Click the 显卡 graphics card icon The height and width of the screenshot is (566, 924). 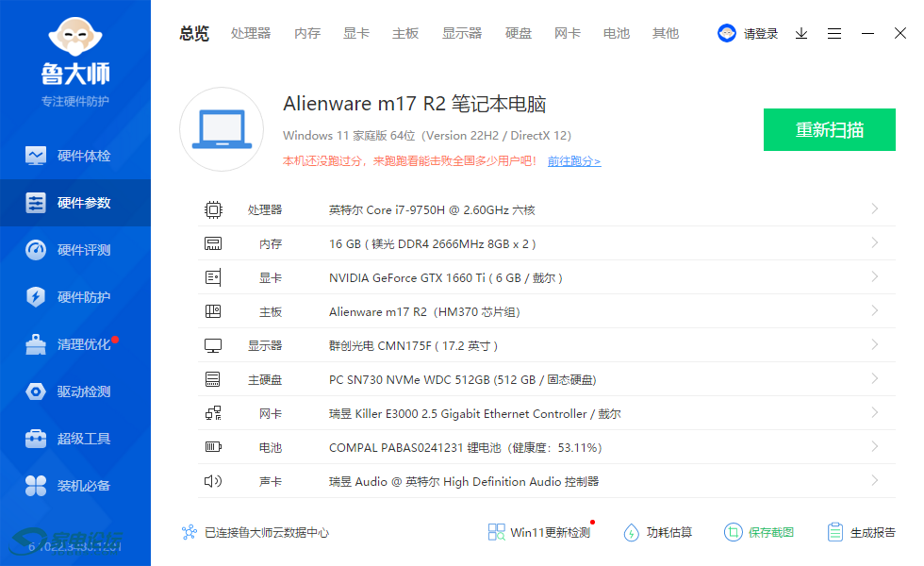[x=213, y=277]
